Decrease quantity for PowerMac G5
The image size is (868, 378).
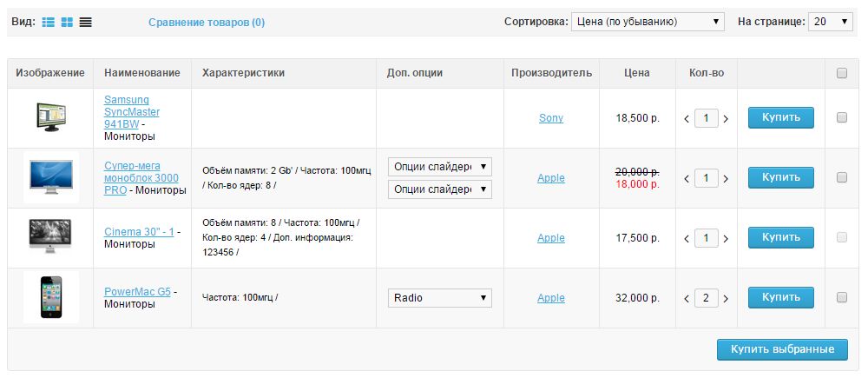point(687,298)
